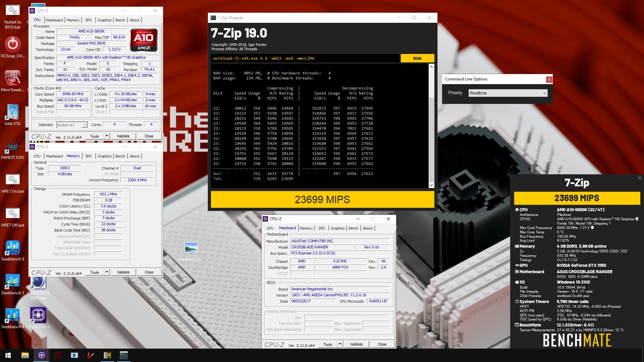Open the Restart to BIOS.bat desktop icon
This screenshot has width=644, height=362.
pos(12,16)
